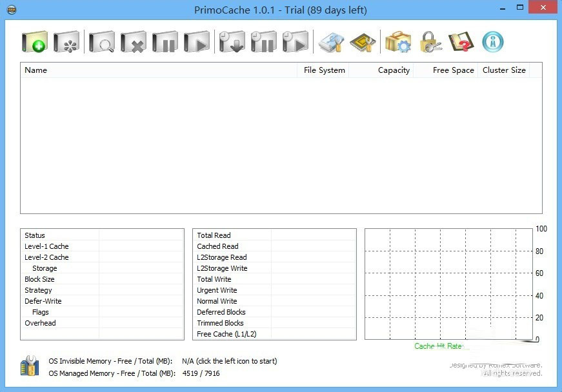
Task: Click the scheduled pause clock icon
Action: pyautogui.click(x=263, y=42)
